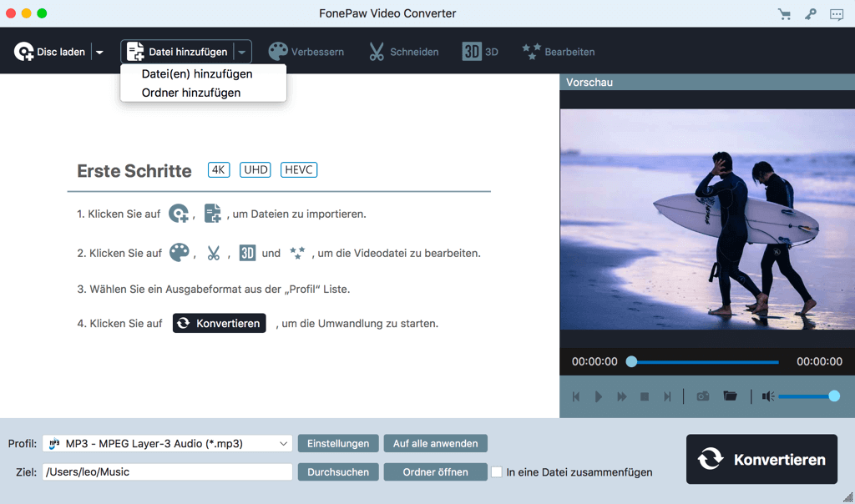Fast forward the preview
The height and width of the screenshot is (504, 855).
tap(621, 396)
